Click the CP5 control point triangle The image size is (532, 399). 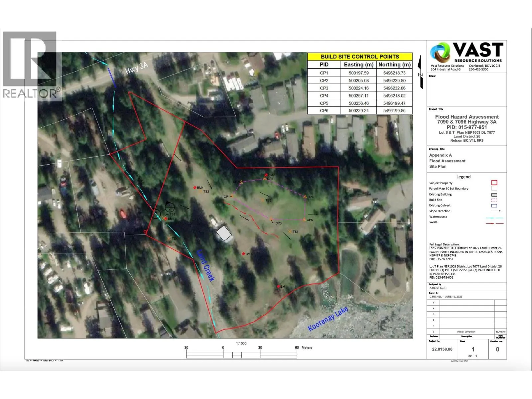[304, 219]
